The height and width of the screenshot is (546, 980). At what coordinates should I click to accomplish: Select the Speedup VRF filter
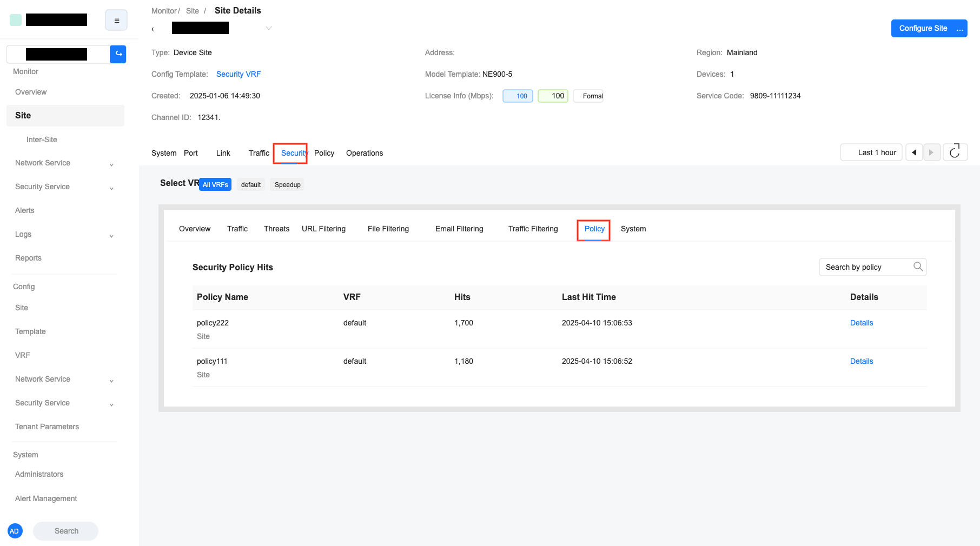[x=287, y=184]
